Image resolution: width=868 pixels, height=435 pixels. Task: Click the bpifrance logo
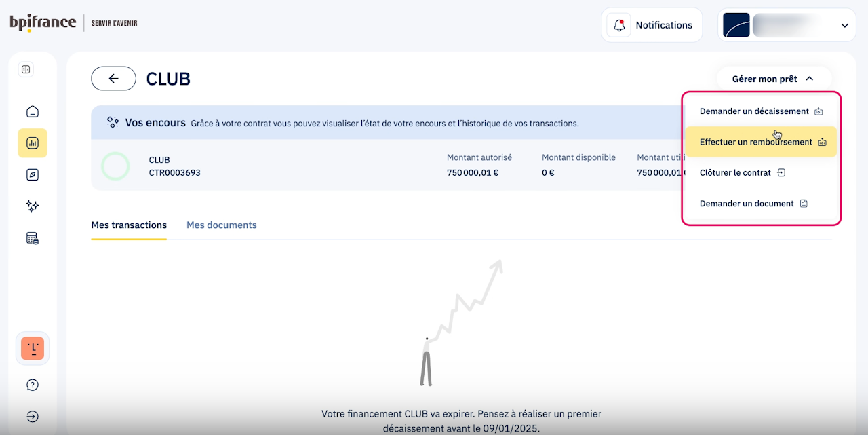tap(43, 22)
